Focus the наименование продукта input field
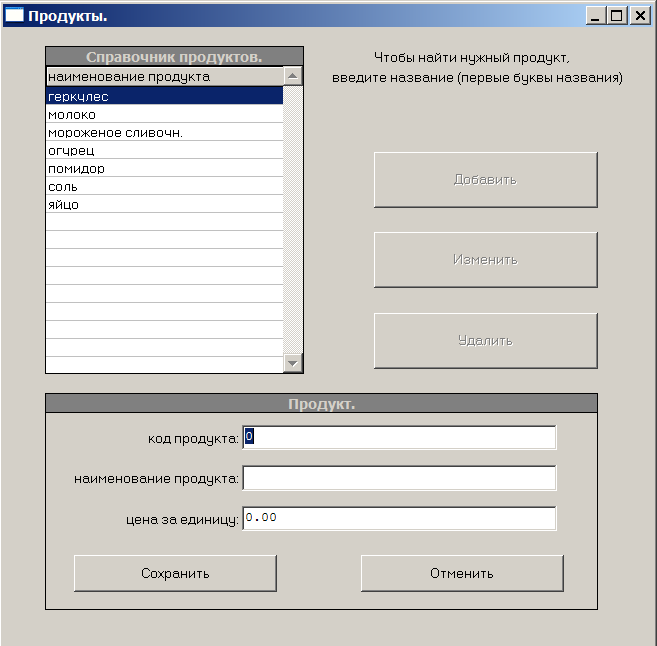This screenshot has width=657, height=646. [x=399, y=478]
